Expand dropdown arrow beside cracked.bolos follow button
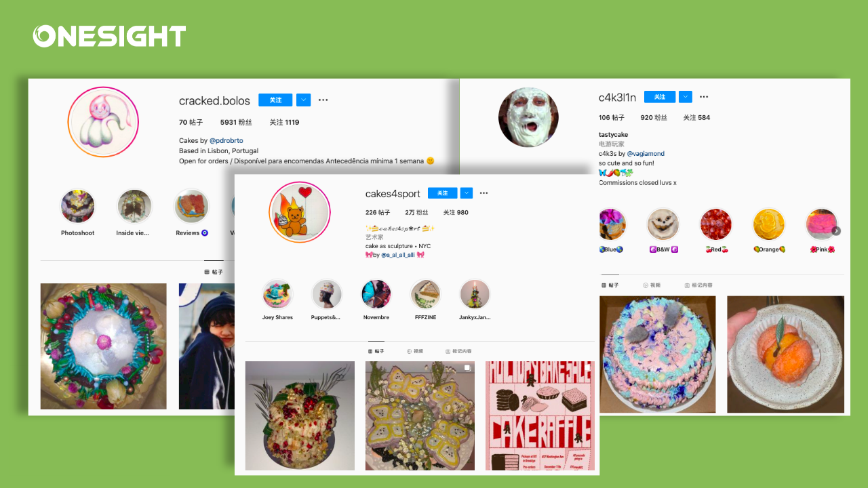Viewport: 868px width, 488px height. [303, 100]
